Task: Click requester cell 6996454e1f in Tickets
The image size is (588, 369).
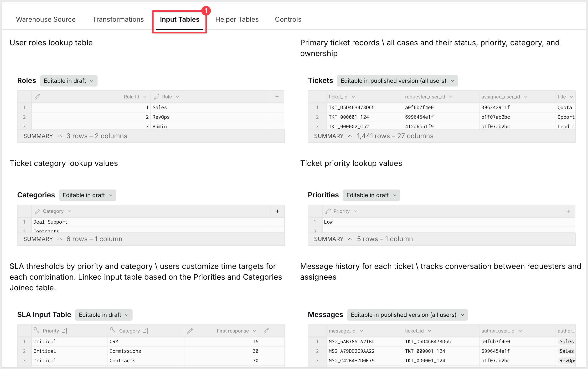Action: click(441, 117)
